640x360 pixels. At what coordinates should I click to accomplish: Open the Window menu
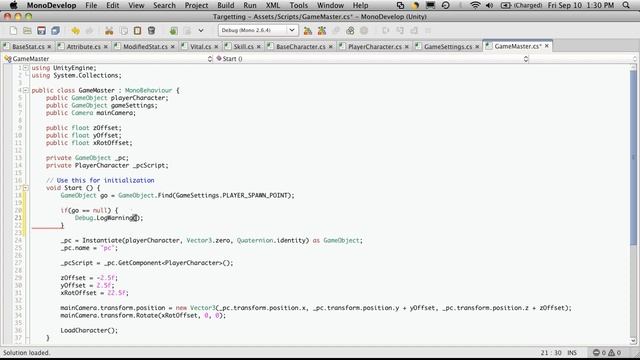[330, 5]
